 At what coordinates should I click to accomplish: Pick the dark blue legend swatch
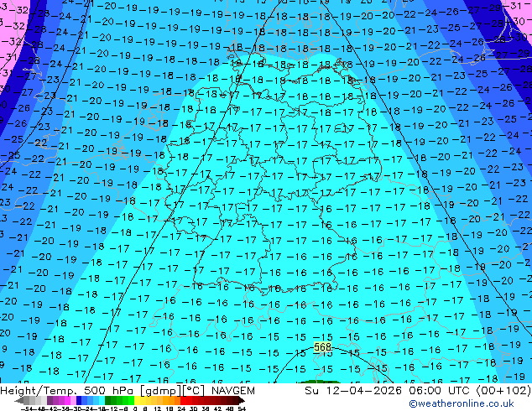pyautogui.click(x=79, y=400)
